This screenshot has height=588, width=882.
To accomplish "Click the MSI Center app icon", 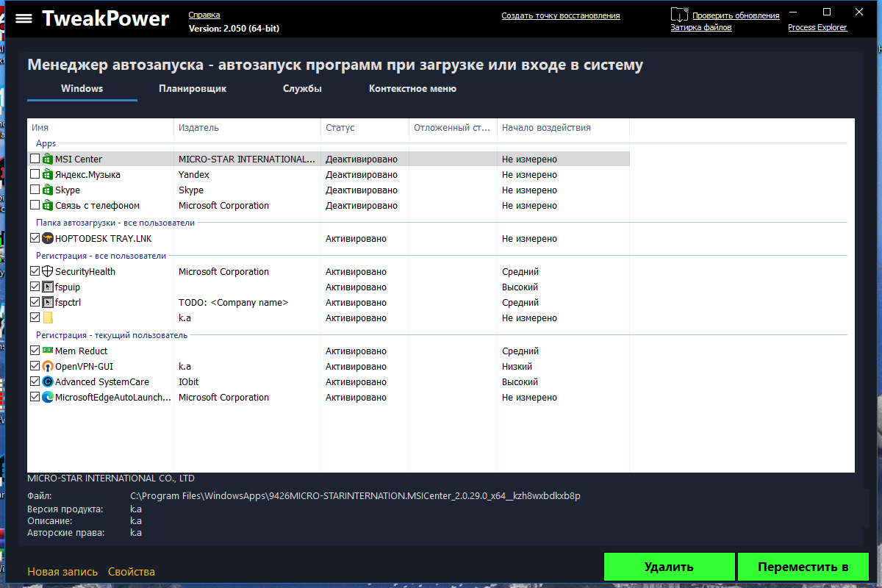I will click(x=48, y=159).
